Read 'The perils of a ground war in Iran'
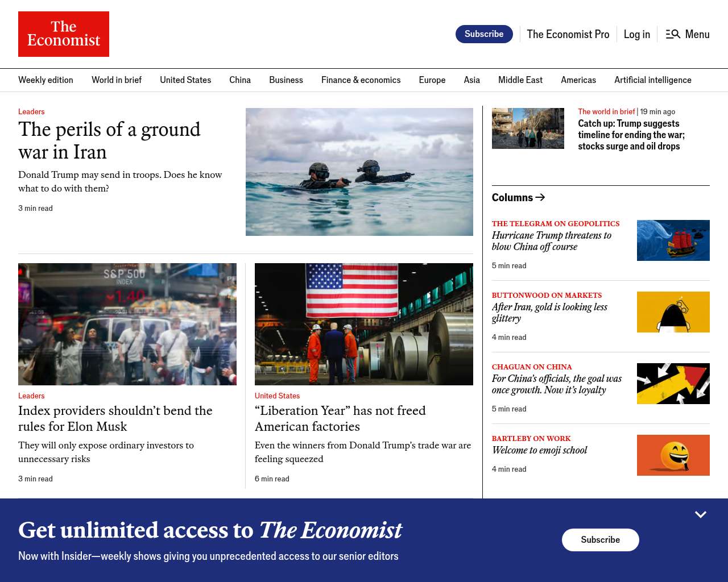The width and height of the screenshot is (728, 582). pyautogui.click(x=109, y=140)
